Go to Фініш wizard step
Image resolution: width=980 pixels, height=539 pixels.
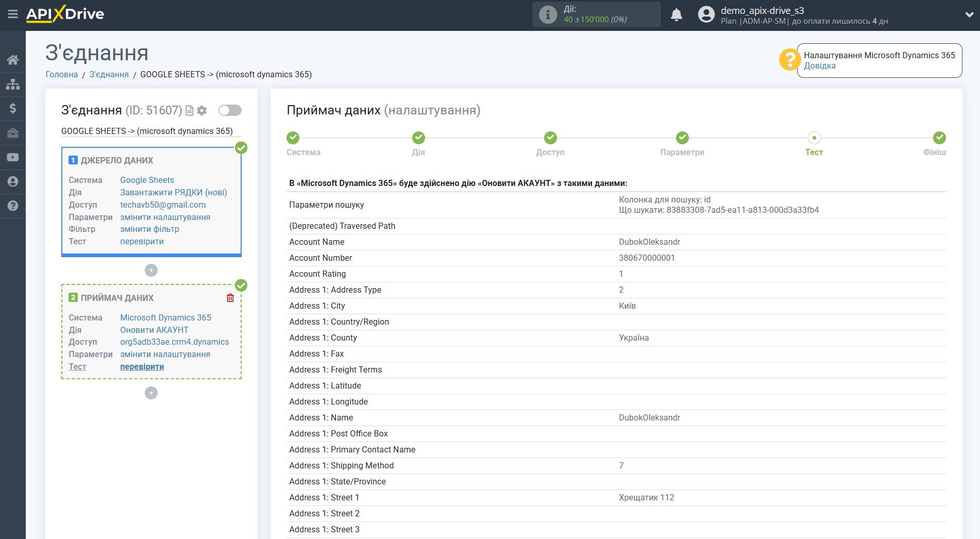click(939, 138)
